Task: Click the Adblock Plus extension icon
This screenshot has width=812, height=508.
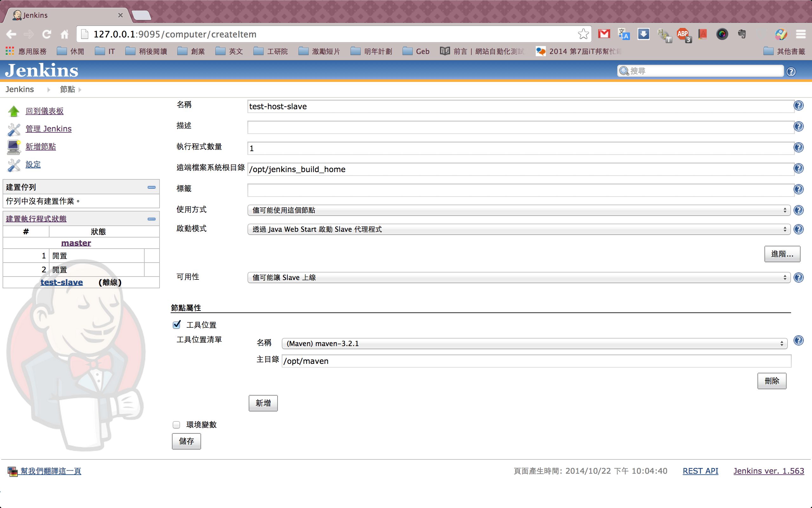Action: [683, 34]
